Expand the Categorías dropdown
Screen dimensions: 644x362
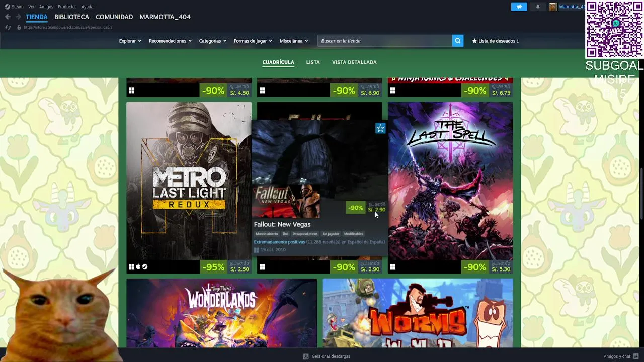213,41
